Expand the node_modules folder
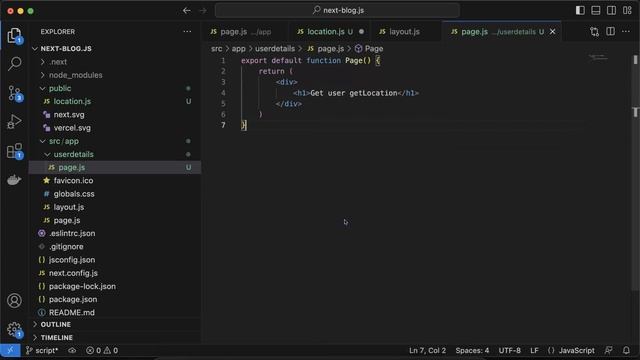 pyautogui.click(x=115, y=75)
